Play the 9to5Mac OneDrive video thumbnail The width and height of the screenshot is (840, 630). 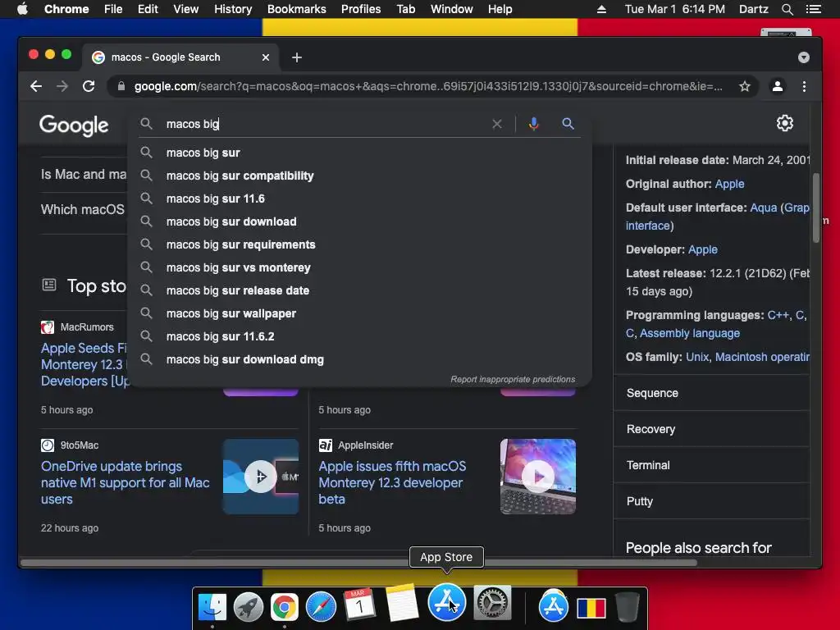[x=261, y=477]
